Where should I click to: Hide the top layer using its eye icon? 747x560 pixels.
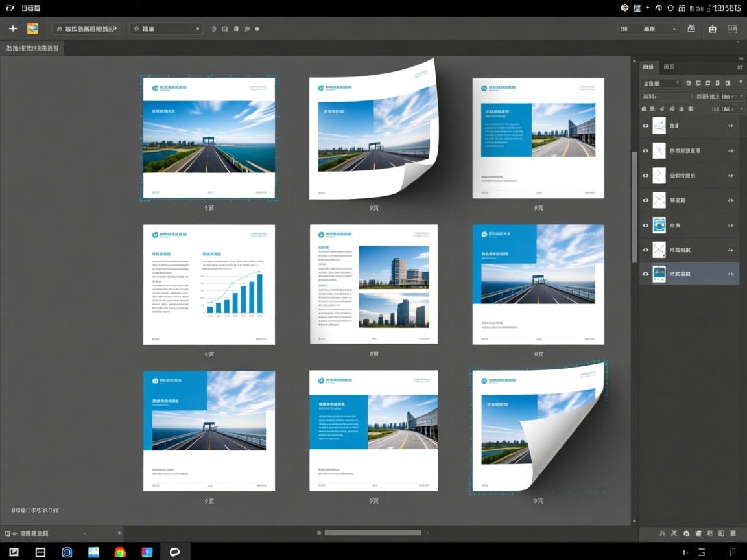coord(645,126)
